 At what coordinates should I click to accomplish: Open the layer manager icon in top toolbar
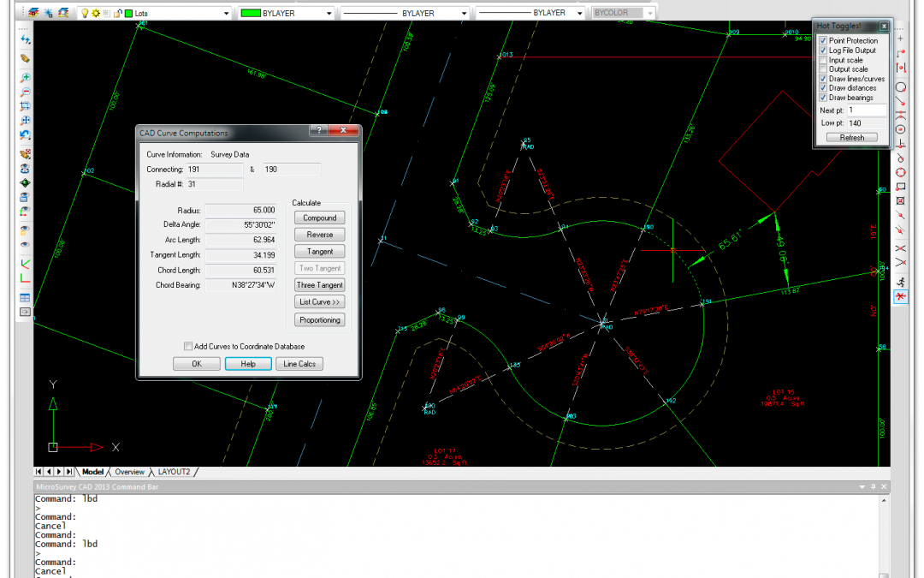[33, 14]
